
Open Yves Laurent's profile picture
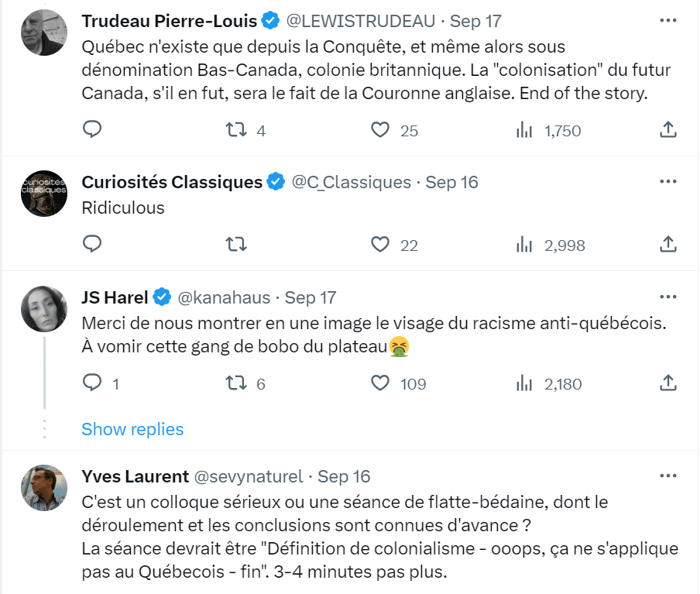coord(44,487)
